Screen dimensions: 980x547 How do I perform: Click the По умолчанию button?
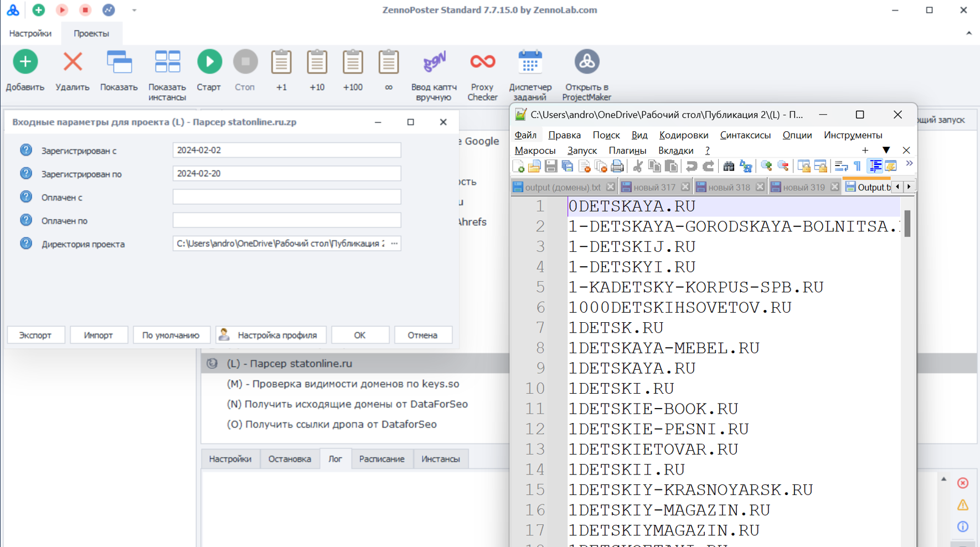(171, 335)
